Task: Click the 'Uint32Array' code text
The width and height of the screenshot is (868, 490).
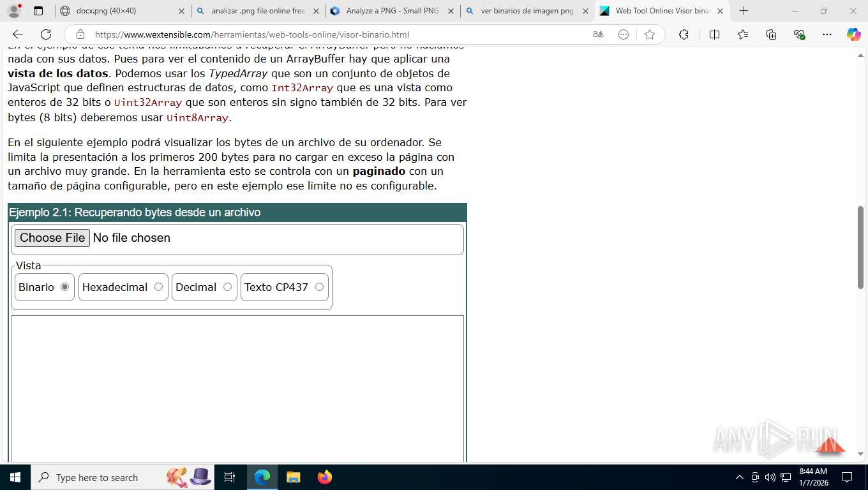Action: (148, 103)
